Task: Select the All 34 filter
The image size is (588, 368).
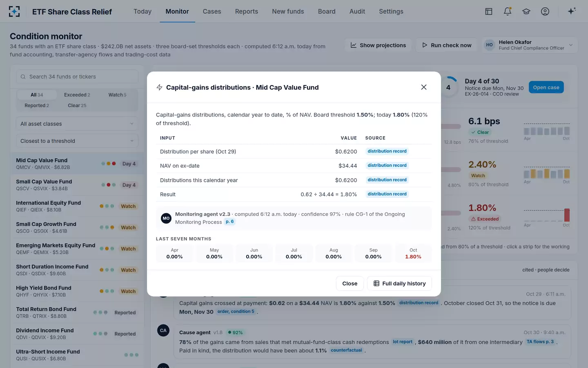Action: (37, 95)
